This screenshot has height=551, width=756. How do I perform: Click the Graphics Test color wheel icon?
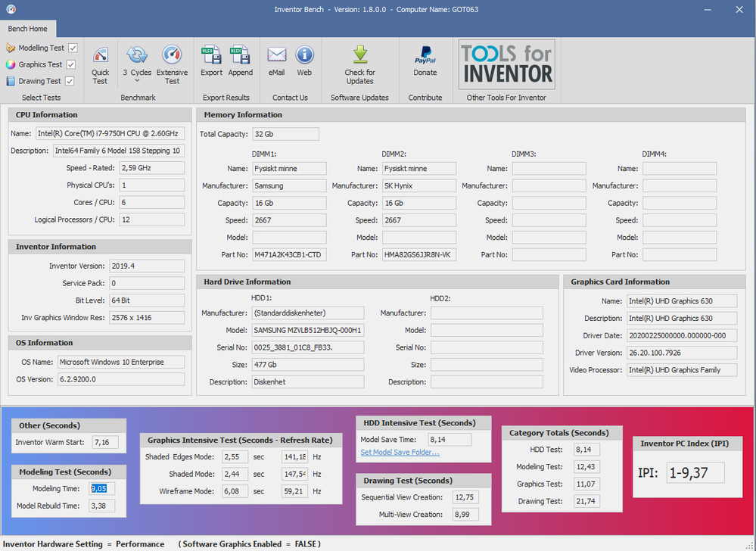(x=11, y=64)
